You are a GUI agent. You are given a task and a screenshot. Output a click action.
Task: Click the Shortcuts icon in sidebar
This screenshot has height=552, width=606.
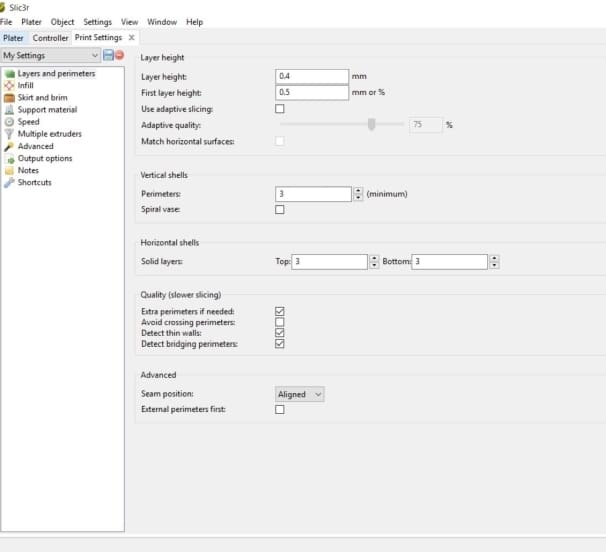(9, 182)
